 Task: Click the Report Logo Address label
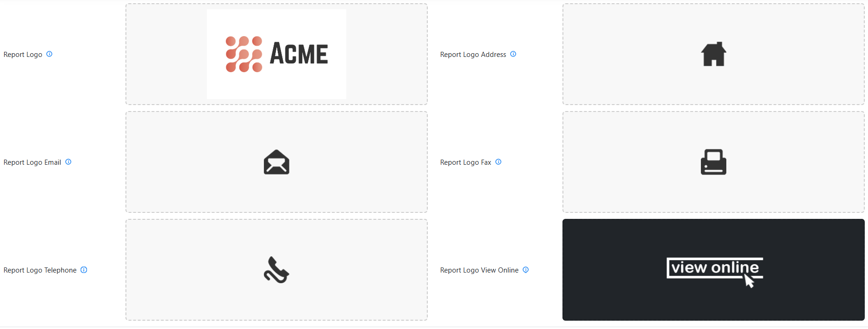point(473,55)
